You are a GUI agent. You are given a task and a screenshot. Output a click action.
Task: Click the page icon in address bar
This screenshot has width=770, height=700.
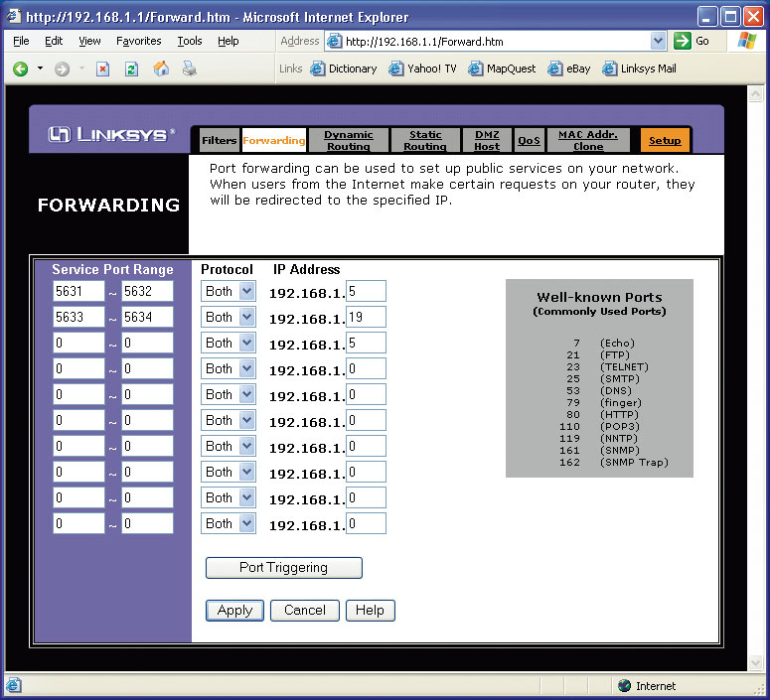pos(335,41)
